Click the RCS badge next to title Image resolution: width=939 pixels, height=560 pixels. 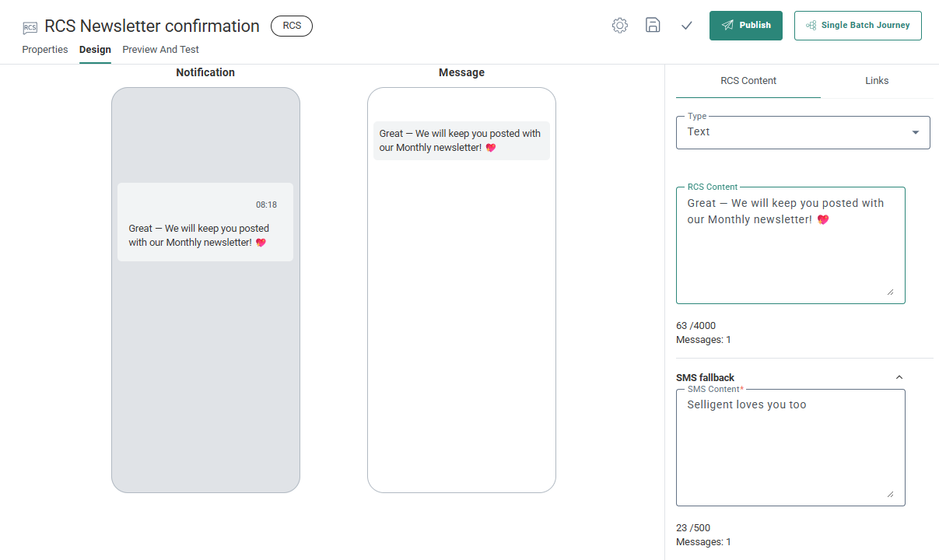[292, 26]
